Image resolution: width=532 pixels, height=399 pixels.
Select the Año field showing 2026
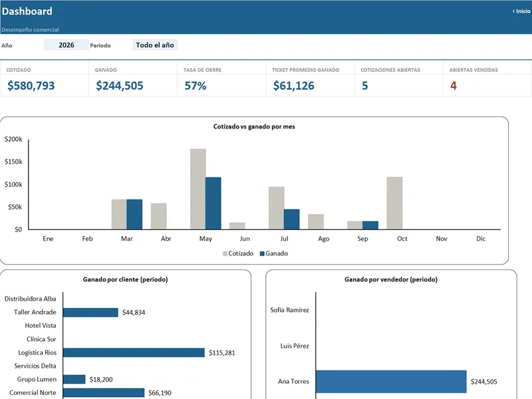(x=66, y=45)
